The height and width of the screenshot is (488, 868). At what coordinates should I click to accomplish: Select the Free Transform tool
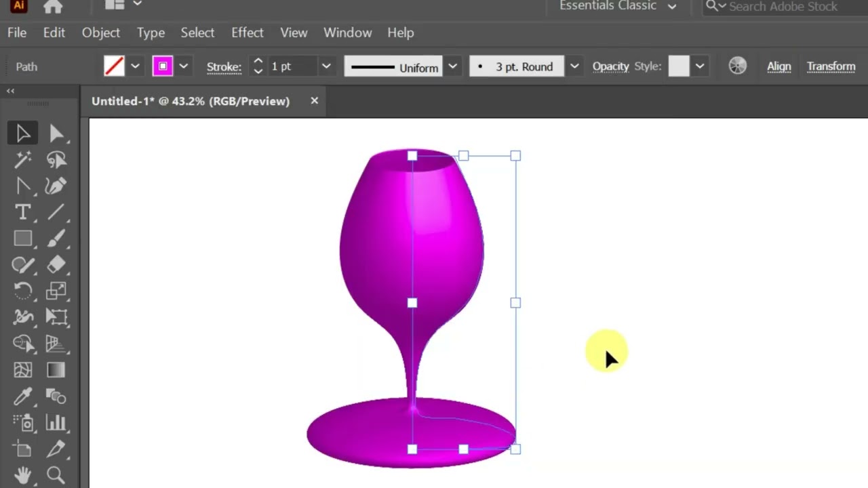point(56,317)
